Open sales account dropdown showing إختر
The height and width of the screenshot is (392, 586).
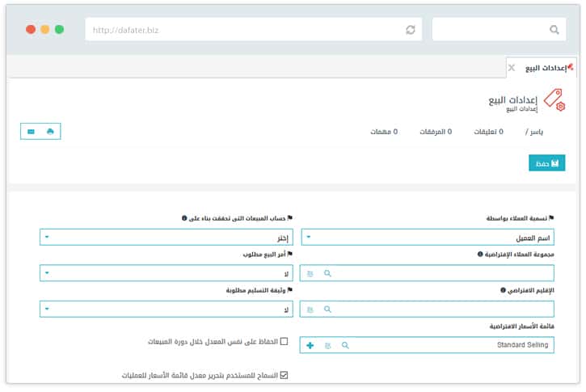[x=167, y=238]
